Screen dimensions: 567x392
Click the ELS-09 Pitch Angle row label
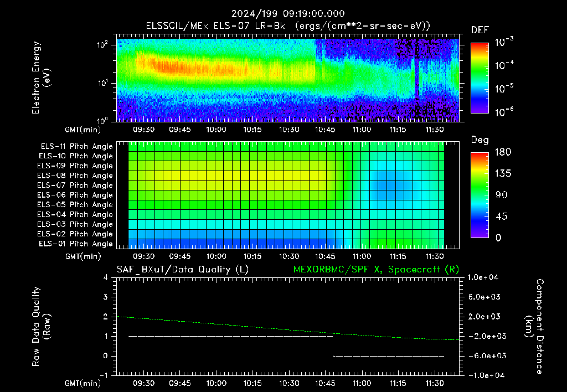75,166
